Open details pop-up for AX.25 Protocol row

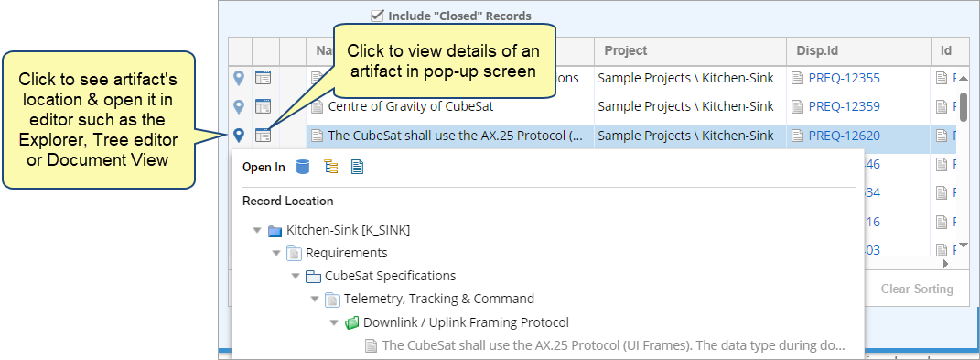[263, 135]
